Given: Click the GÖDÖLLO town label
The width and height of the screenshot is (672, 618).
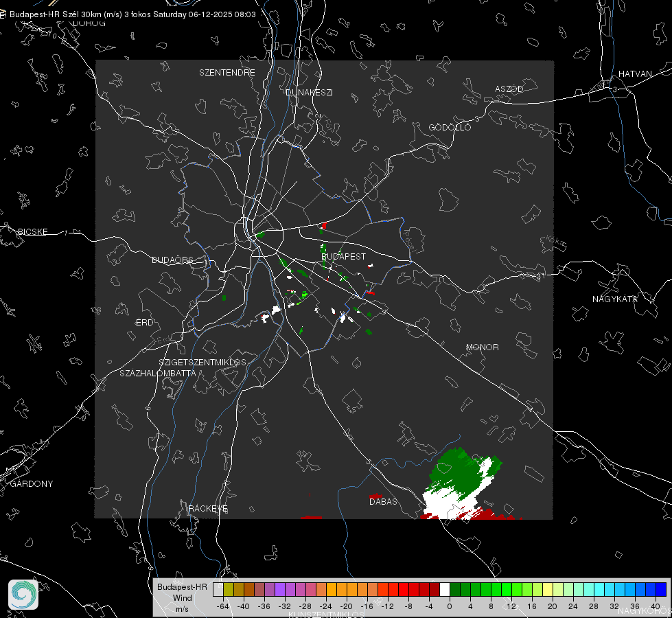Looking at the screenshot, I should [450, 127].
